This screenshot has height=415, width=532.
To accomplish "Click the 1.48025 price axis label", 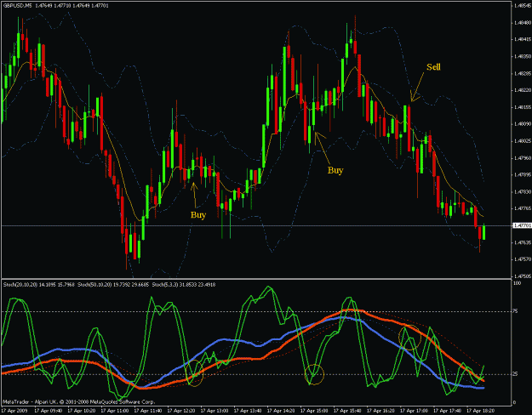I will click(x=523, y=141).
